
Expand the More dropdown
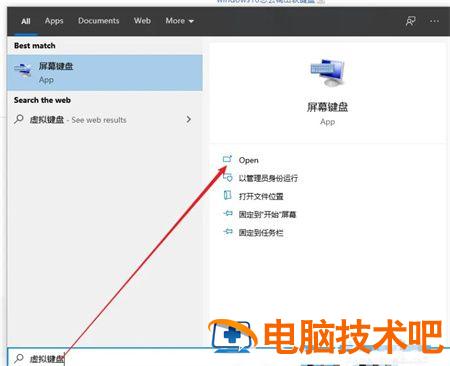coord(179,21)
